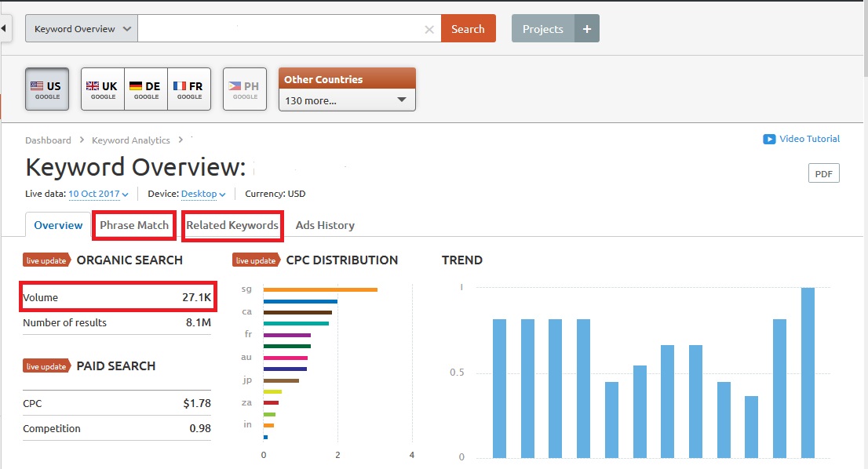Select the US Google database flag

coord(47,89)
